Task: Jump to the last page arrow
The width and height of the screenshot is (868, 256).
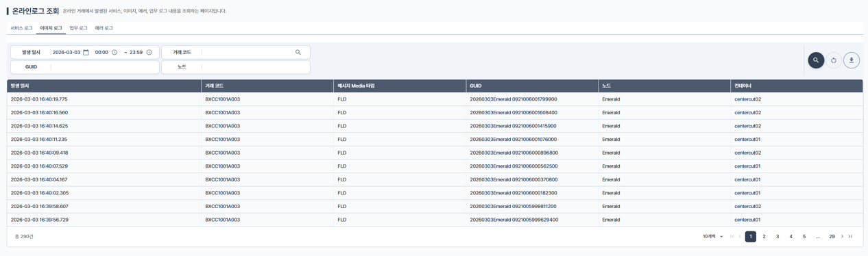Action: (x=850, y=237)
